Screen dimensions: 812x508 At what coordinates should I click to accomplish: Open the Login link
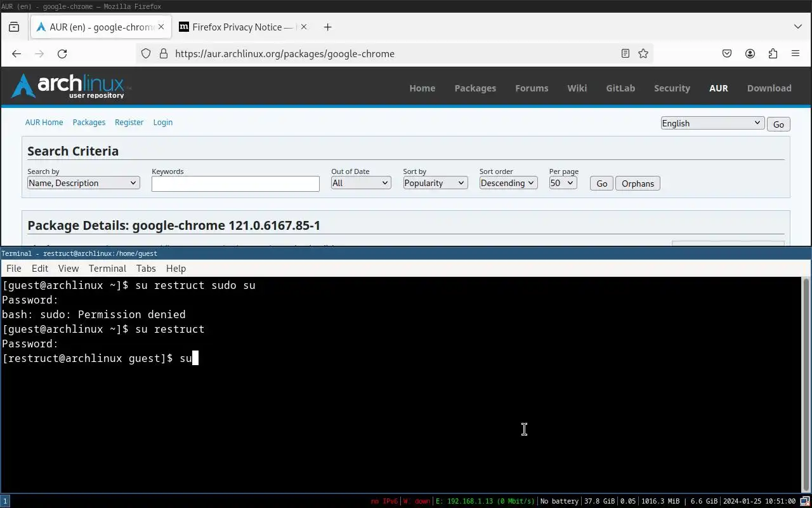click(162, 122)
